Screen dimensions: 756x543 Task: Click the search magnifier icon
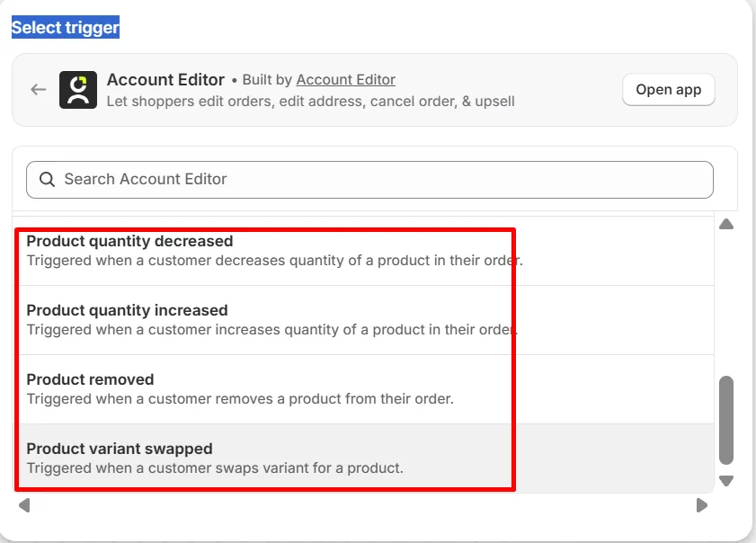coord(48,180)
